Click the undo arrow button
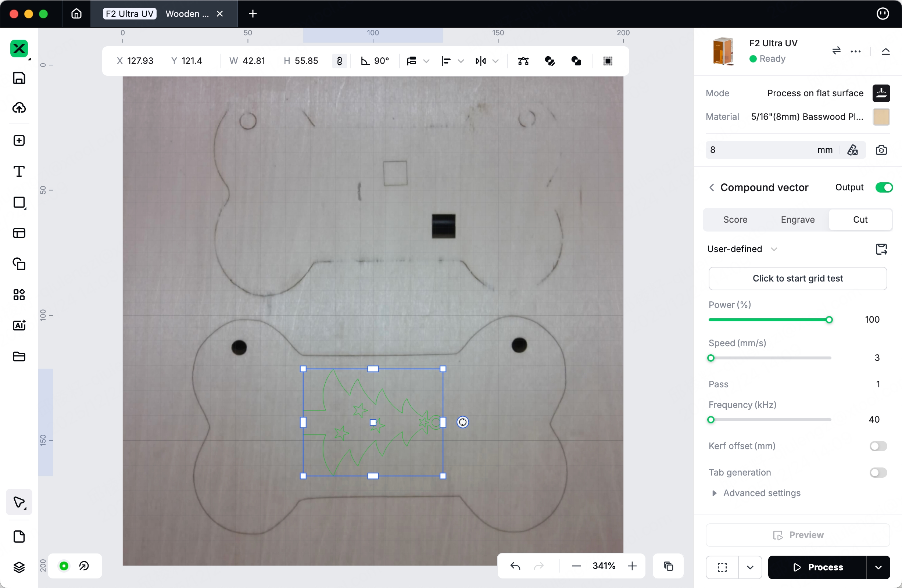The image size is (902, 588). click(x=515, y=566)
